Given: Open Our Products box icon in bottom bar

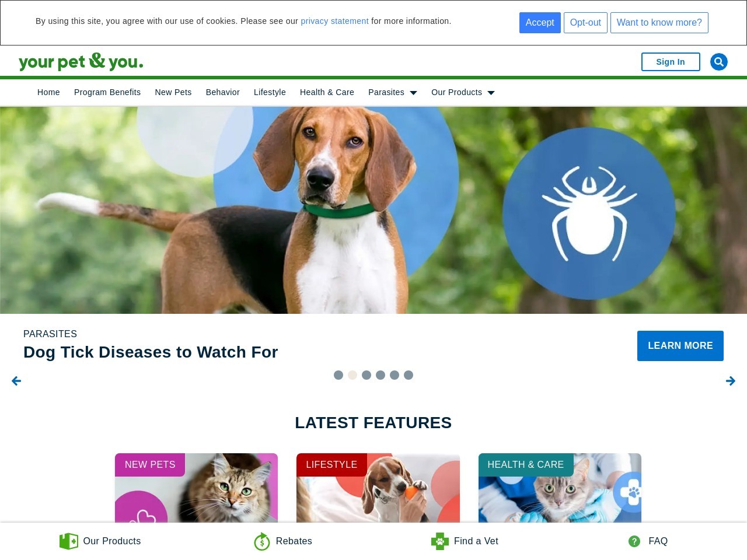Looking at the screenshot, I should [x=69, y=541].
